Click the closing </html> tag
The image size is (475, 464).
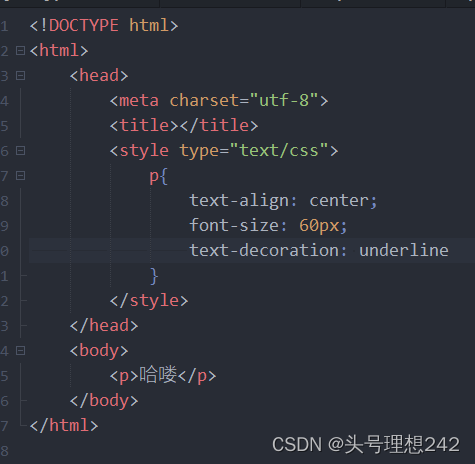(64, 426)
